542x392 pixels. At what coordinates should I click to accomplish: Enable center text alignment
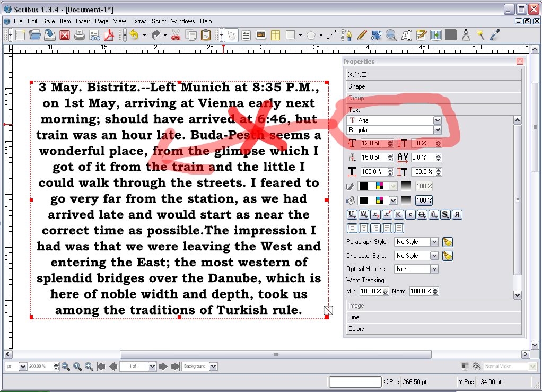[x=363, y=229]
